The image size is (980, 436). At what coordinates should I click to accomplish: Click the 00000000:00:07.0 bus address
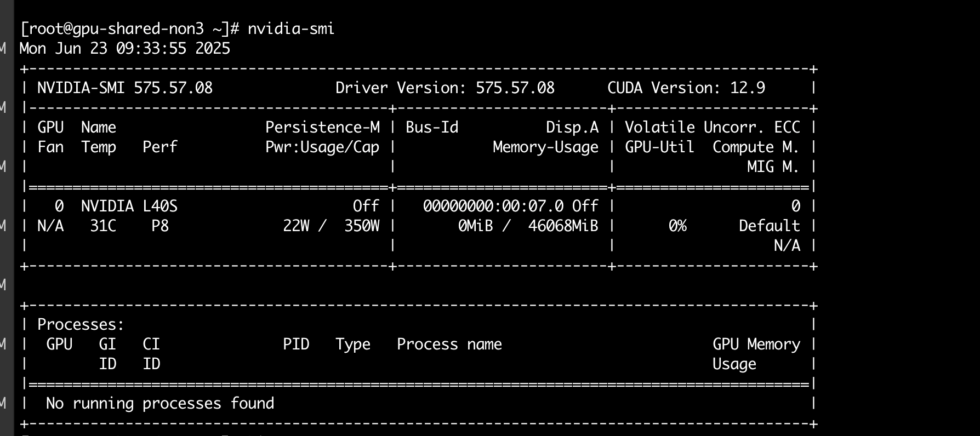point(493,206)
